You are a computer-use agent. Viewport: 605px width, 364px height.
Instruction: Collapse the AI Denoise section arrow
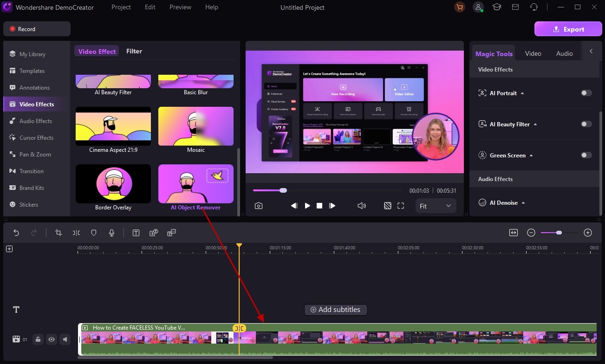click(x=523, y=203)
